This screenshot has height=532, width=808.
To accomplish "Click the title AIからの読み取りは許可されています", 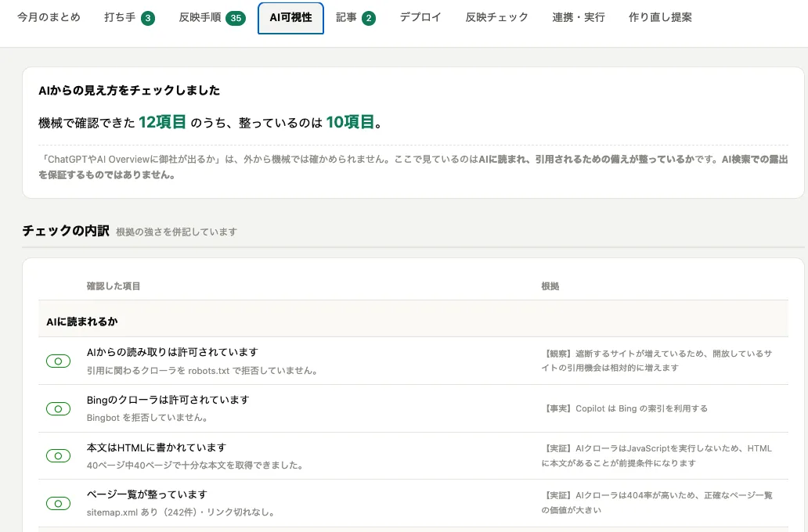I will [x=172, y=352].
